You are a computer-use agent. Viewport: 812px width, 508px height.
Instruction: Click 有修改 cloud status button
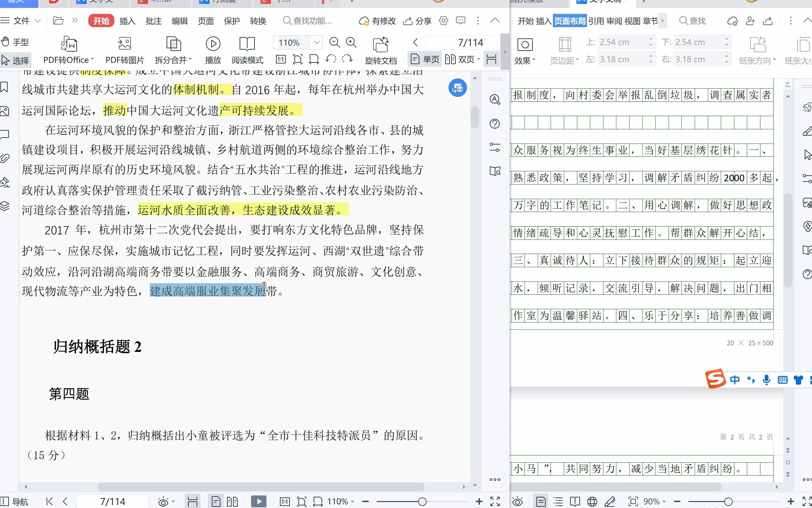click(377, 21)
